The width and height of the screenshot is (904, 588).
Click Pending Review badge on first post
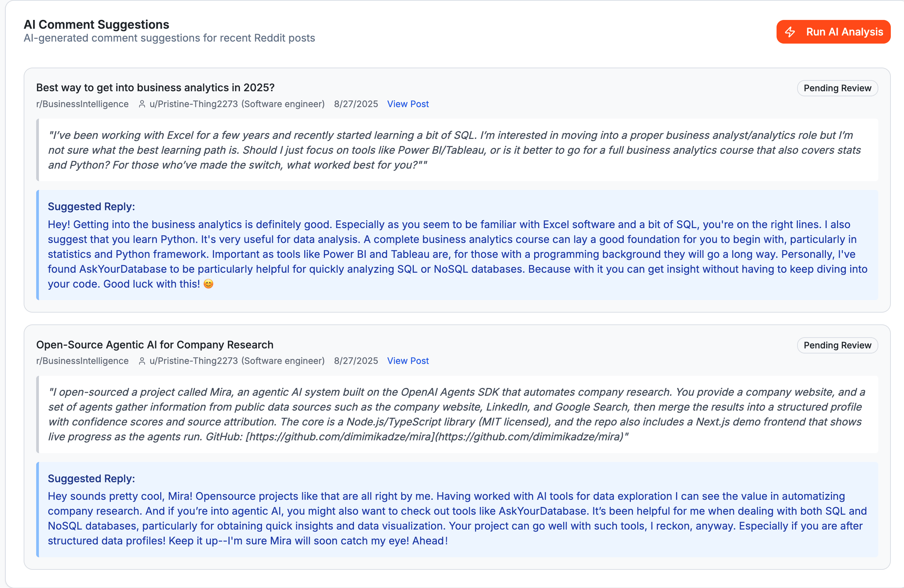[x=837, y=88]
